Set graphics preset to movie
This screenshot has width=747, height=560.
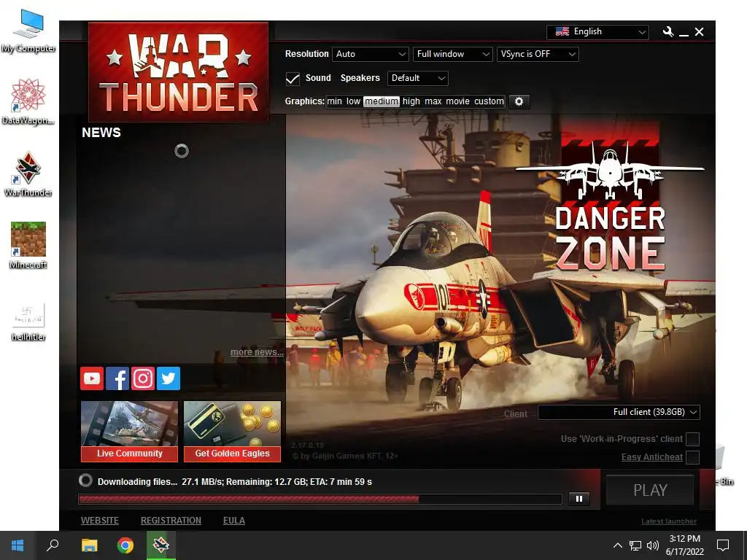(x=458, y=101)
